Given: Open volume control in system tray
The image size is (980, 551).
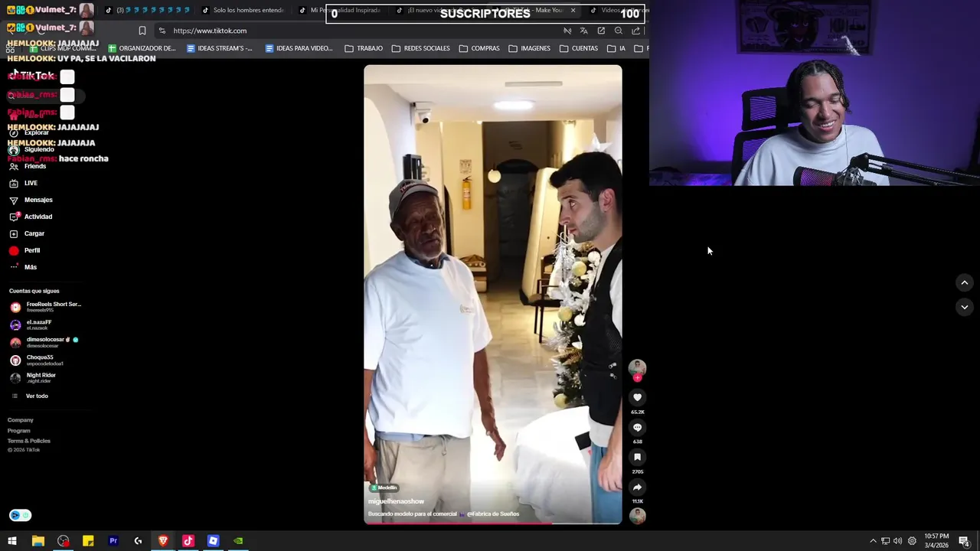Looking at the screenshot, I should [x=898, y=541].
